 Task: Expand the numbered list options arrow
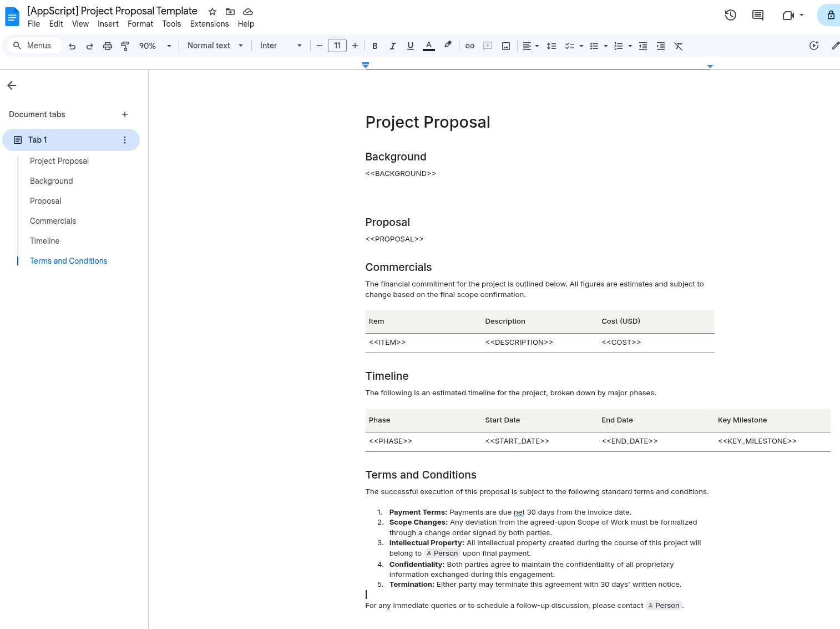click(630, 46)
